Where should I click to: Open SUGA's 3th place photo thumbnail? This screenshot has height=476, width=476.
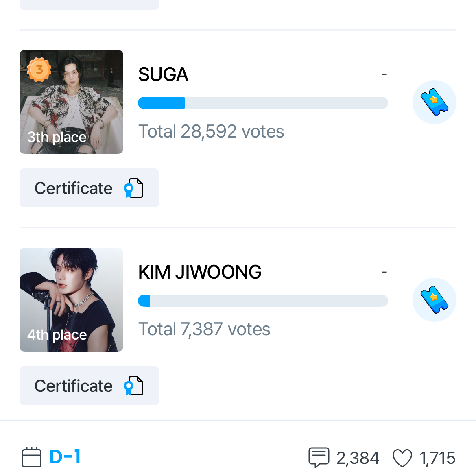point(71,102)
